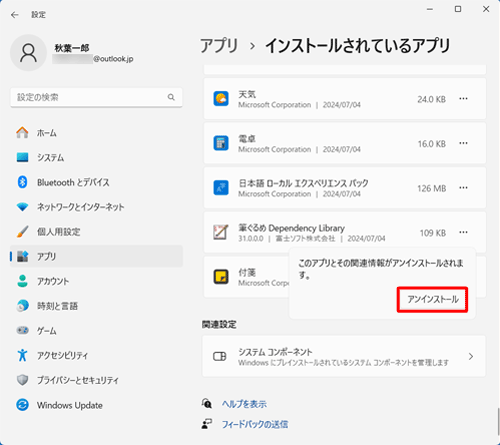This screenshot has width=500, height=445.
Task: Open アカウント settings
Action: pyautogui.click(x=96, y=281)
